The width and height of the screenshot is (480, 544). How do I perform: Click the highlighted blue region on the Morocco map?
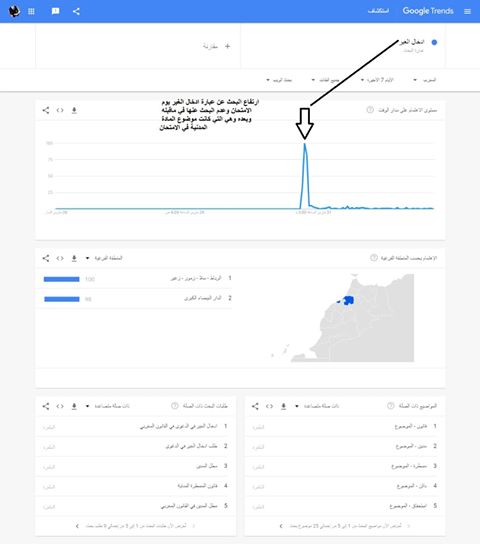(348, 300)
